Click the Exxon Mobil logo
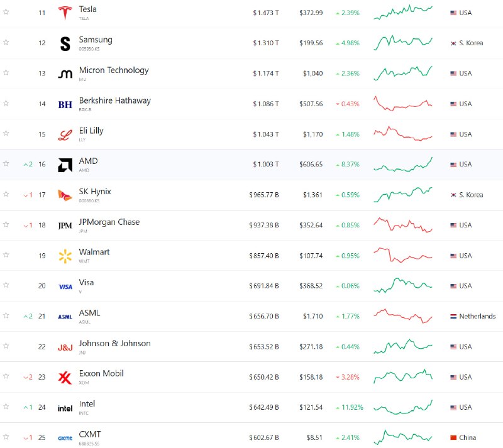 pyautogui.click(x=65, y=378)
